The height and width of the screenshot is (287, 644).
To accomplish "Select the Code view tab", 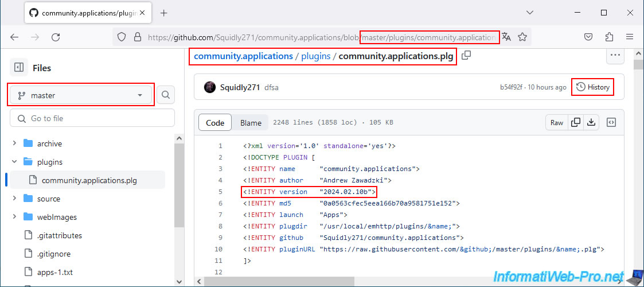I will pyautogui.click(x=215, y=122).
